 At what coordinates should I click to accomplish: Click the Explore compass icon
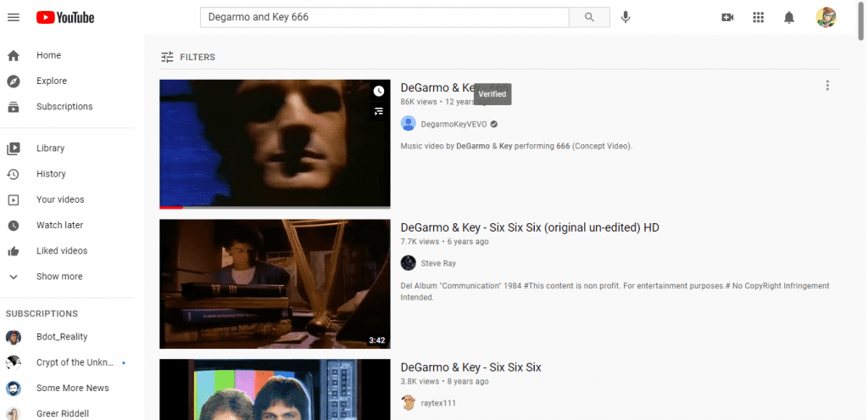click(14, 81)
